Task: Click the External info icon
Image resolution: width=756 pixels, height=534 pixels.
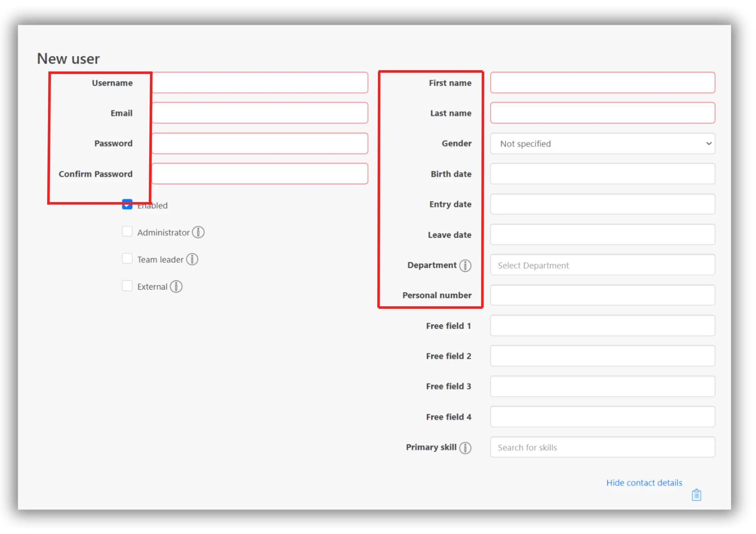Action: tap(176, 287)
